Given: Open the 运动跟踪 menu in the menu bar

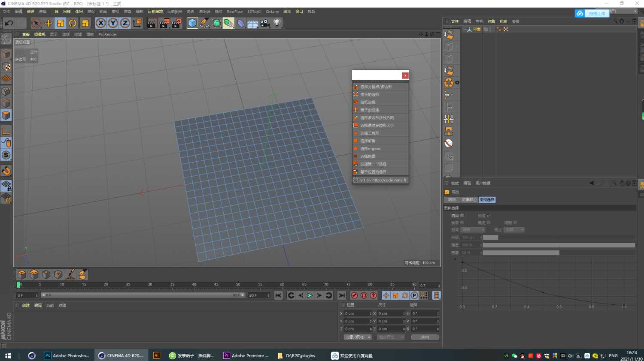Looking at the screenshot, I should 155,12.
